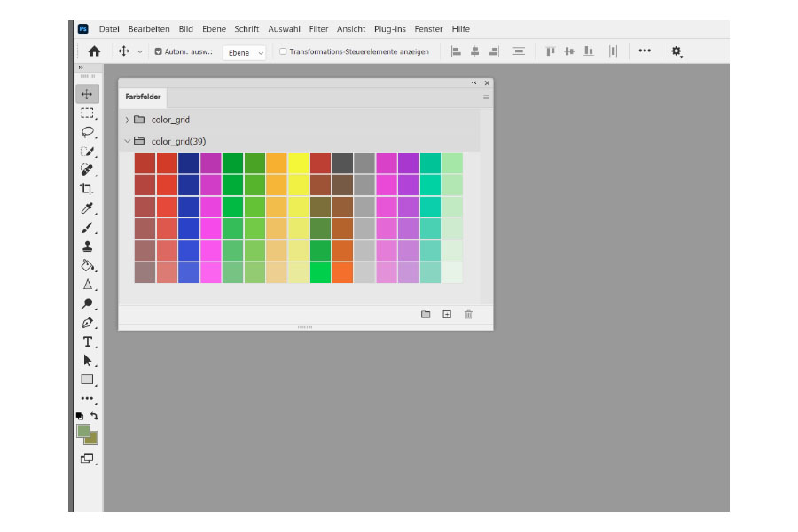Click the Home button

[x=94, y=51]
